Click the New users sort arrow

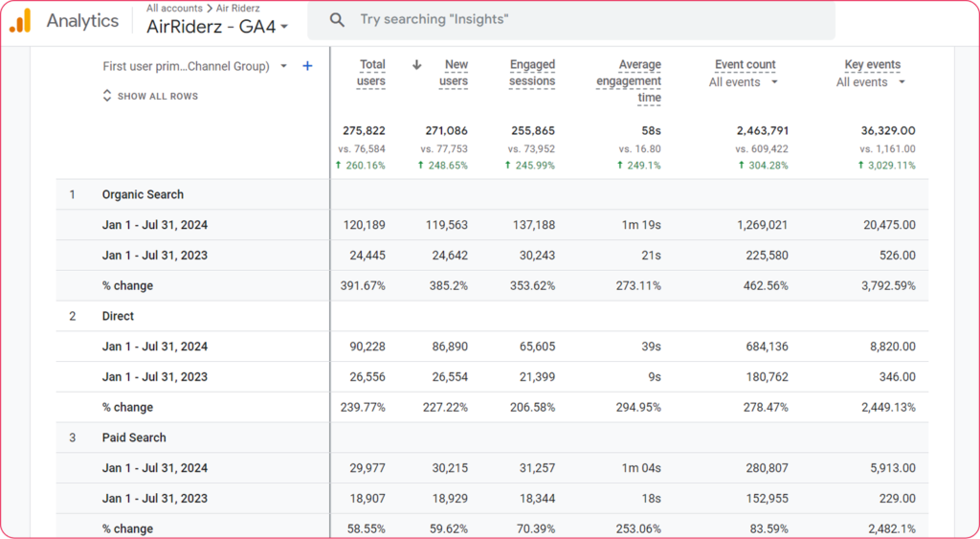416,65
